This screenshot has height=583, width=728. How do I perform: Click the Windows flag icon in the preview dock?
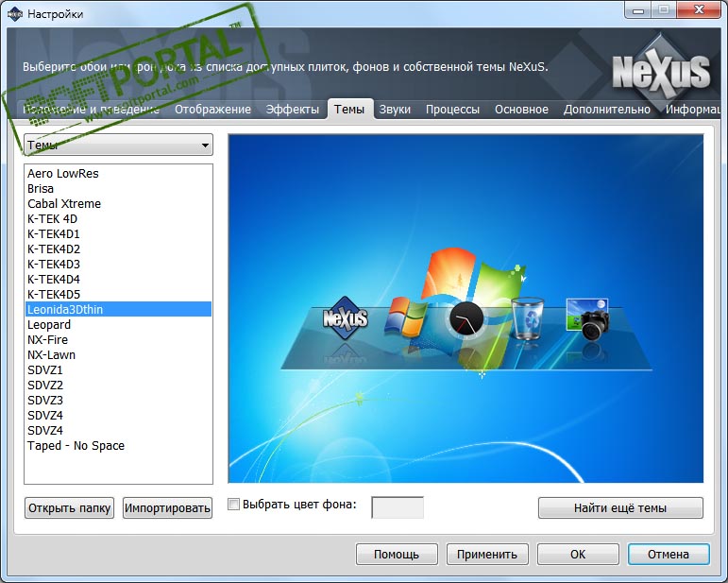[x=405, y=317]
